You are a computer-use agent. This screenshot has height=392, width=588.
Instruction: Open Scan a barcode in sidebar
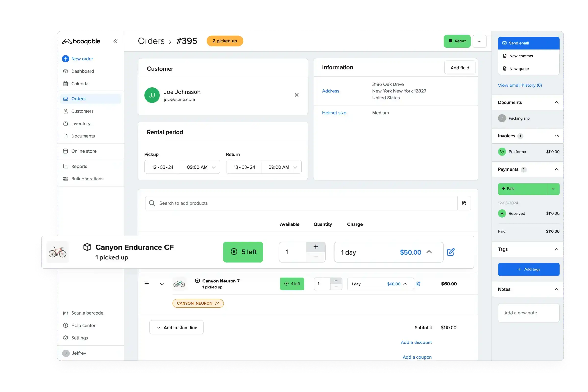87,313
